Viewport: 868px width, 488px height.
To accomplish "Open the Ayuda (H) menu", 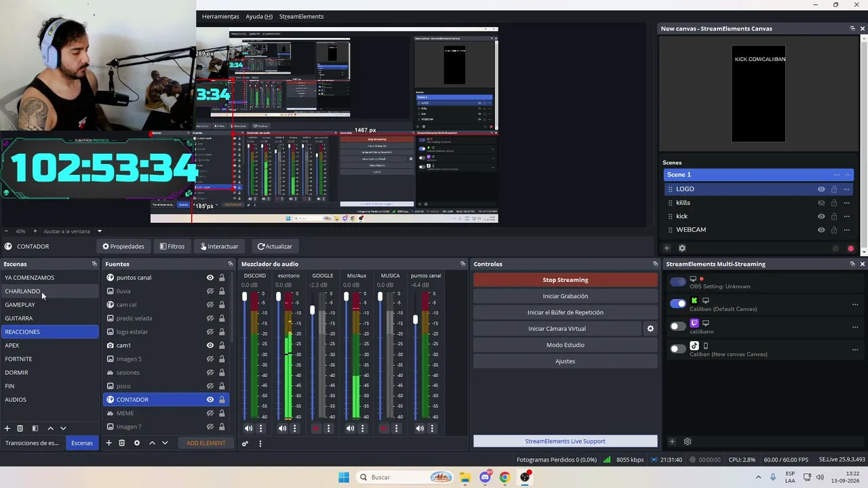I will pyautogui.click(x=259, y=16).
